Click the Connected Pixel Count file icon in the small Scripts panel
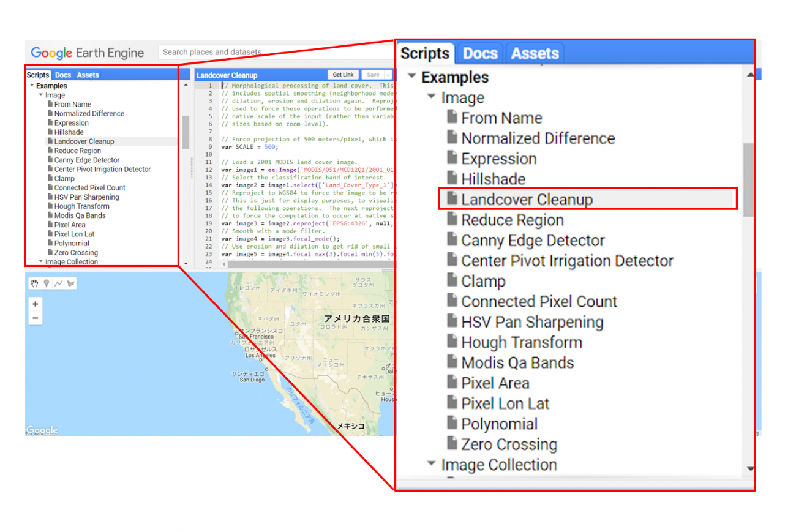This screenshot has width=796, height=532. (50, 187)
